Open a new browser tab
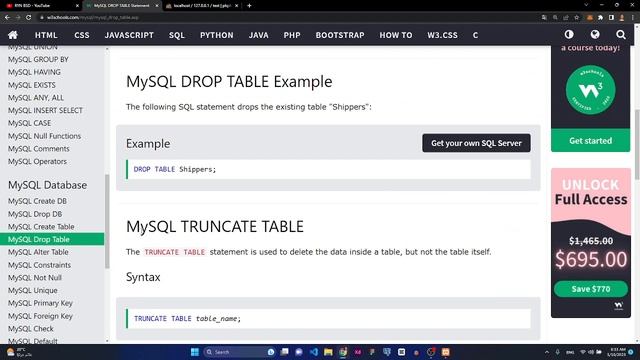 click(x=249, y=6)
